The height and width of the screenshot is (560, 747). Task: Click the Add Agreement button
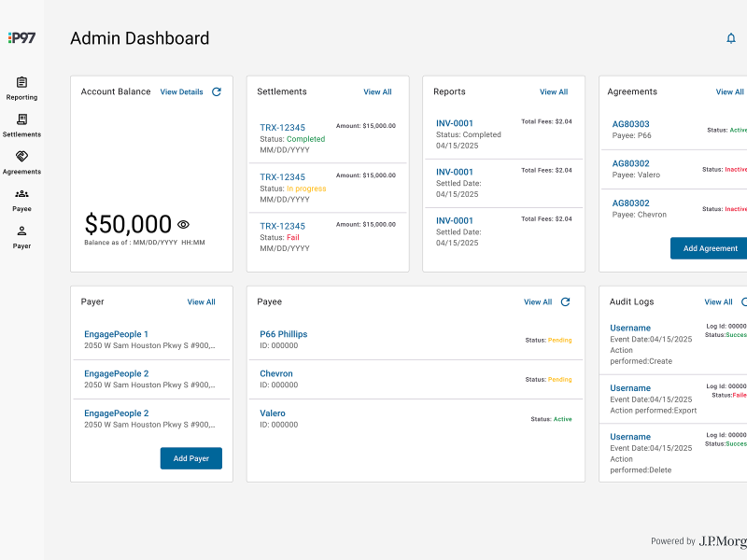[709, 248]
